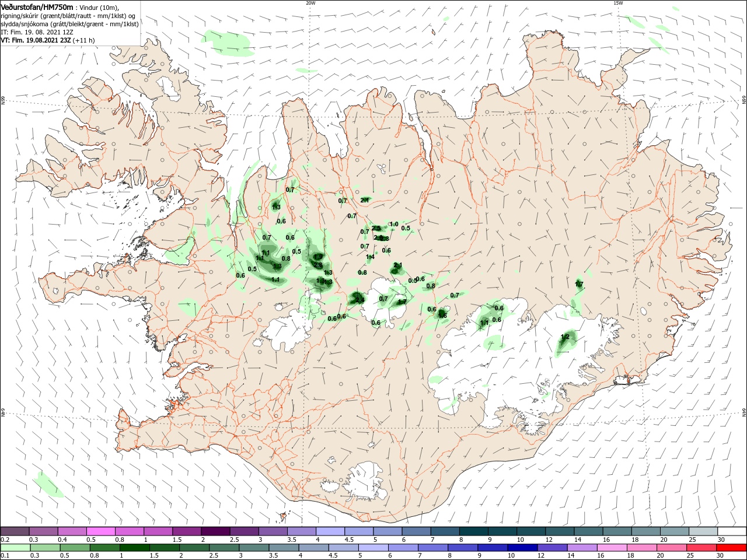Click the pale pink 16–18 rain swatch

click(612, 548)
